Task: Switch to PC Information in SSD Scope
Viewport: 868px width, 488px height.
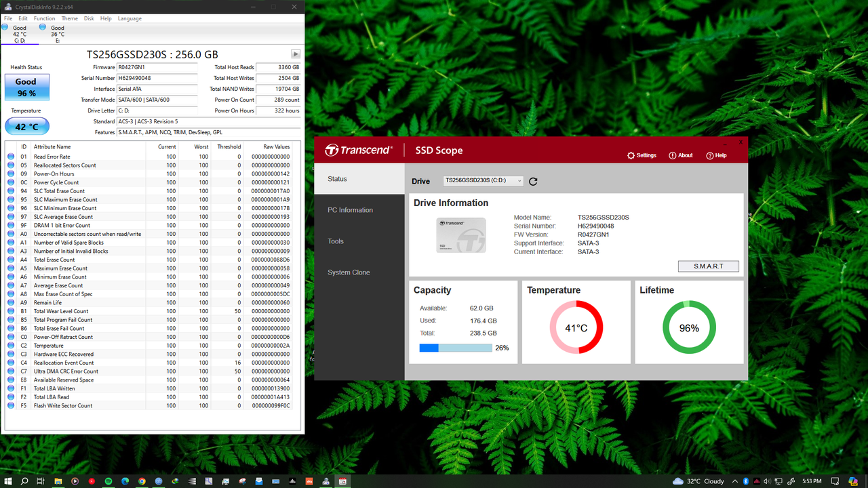Action: point(359,210)
